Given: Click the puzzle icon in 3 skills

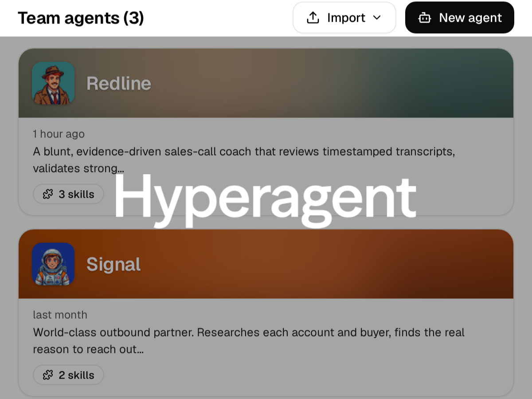Looking at the screenshot, I should pyautogui.click(x=48, y=194).
